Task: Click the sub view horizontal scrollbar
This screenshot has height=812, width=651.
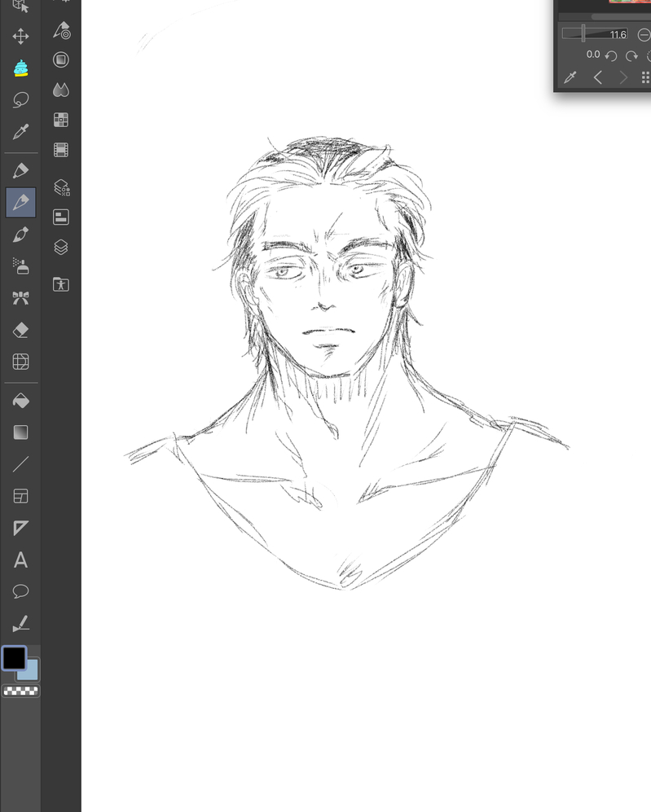Action: 620,17
